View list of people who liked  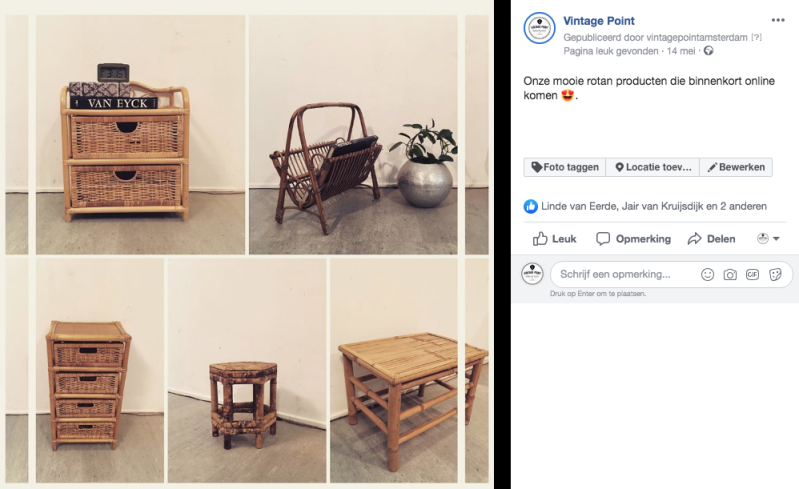[x=654, y=206]
